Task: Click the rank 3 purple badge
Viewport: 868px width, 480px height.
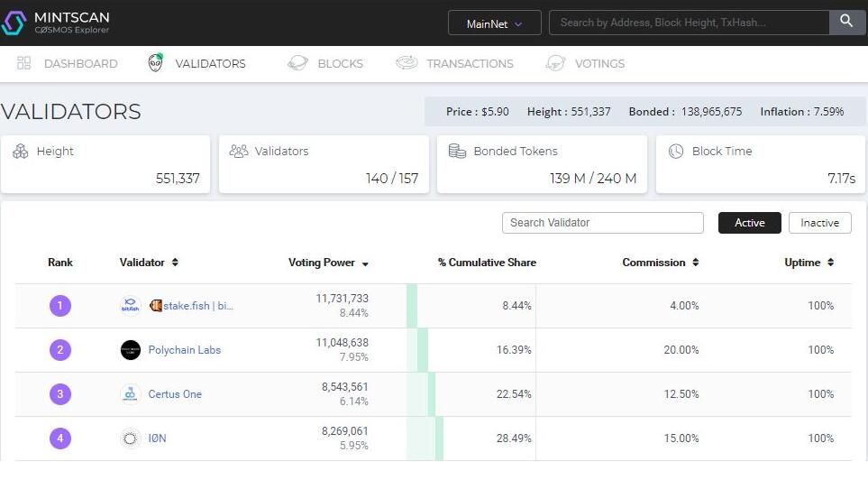Action: [60, 394]
